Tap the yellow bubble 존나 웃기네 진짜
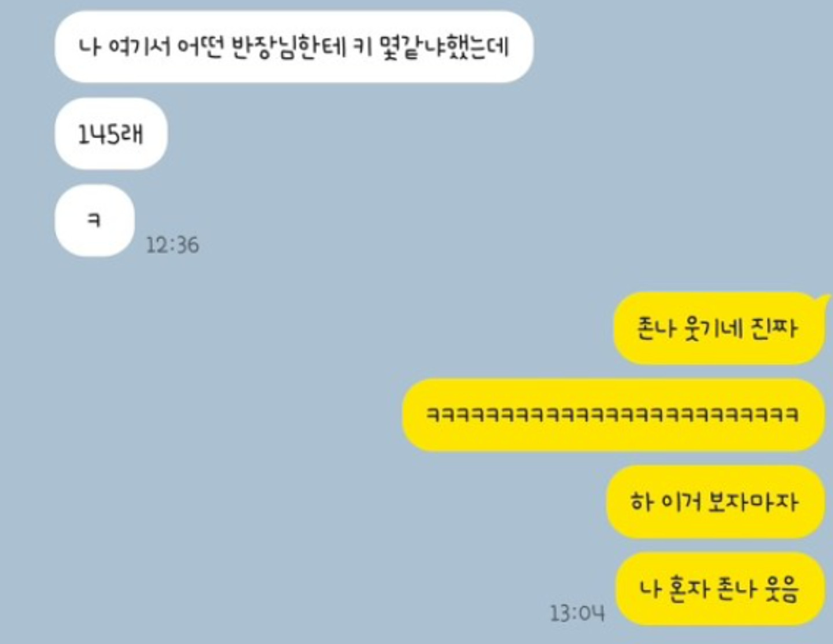Image resolution: width=833 pixels, height=644 pixels. 718,328
